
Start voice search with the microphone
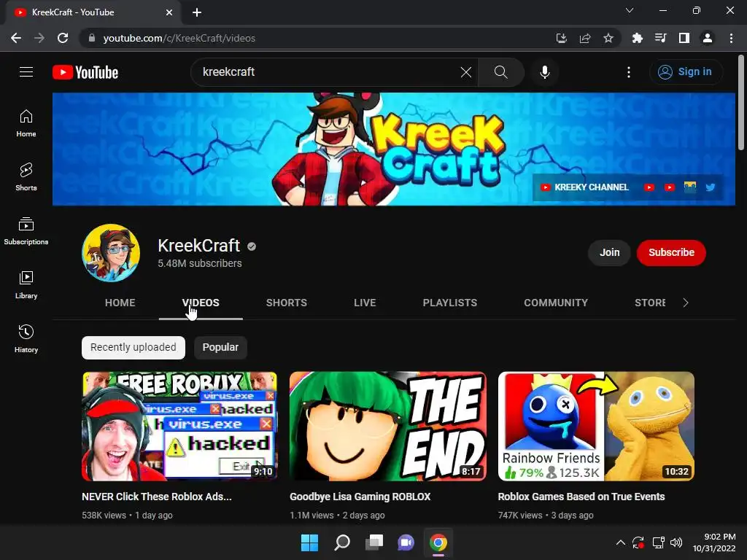pos(544,72)
